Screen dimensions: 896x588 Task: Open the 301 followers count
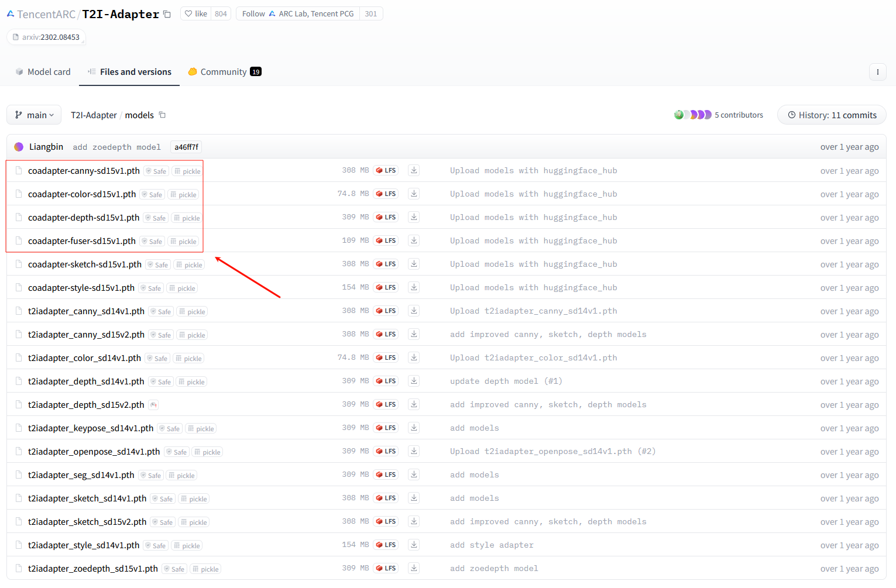371,13
